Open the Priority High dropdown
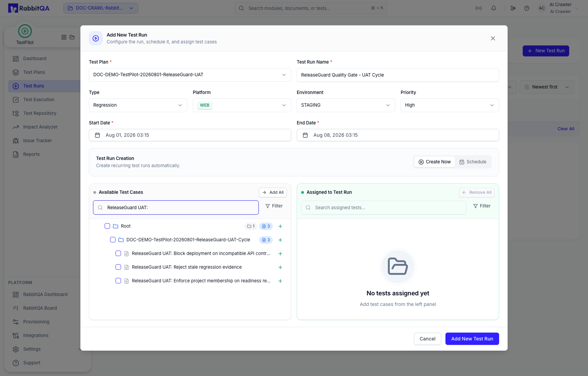The image size is (588, 376). pyautogui.click(x=450, y=105)
